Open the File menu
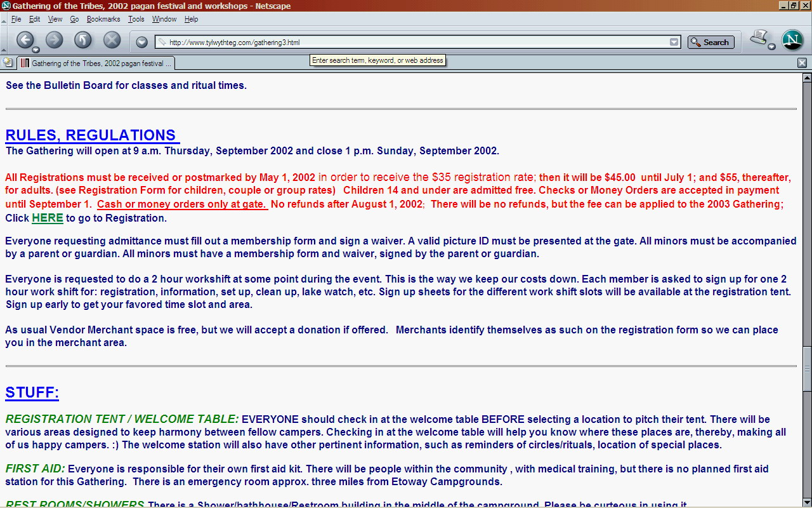812x508 pixels. [x=16, y=19]
